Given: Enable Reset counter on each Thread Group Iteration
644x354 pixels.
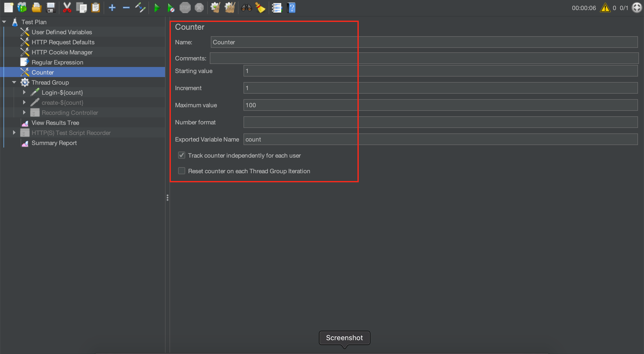Looking at the screenshot, I should tap(181, 171).
